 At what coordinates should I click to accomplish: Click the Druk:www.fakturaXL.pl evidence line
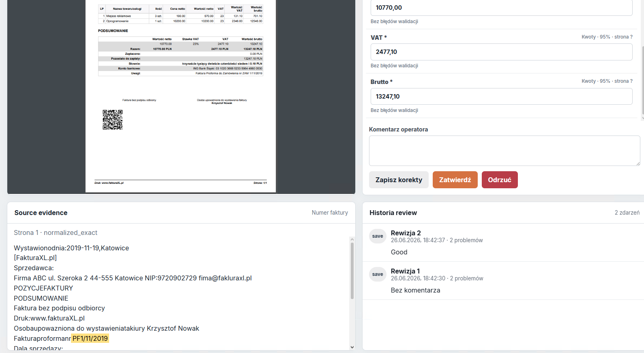[49, 318]
